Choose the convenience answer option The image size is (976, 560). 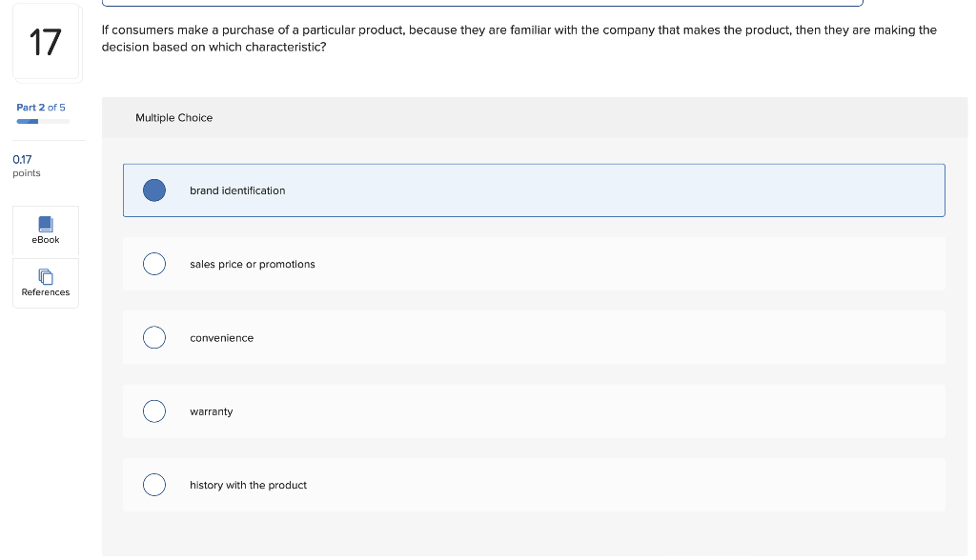pos(153,337)
